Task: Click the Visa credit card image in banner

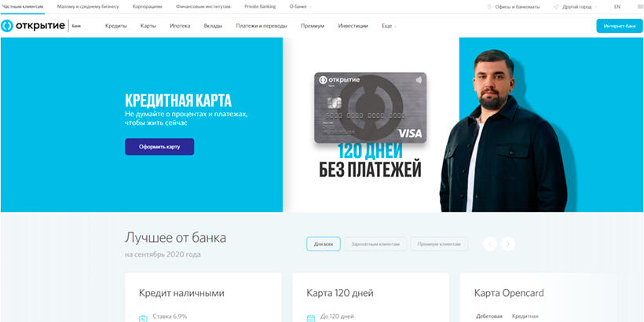Action: click(370, 108)
